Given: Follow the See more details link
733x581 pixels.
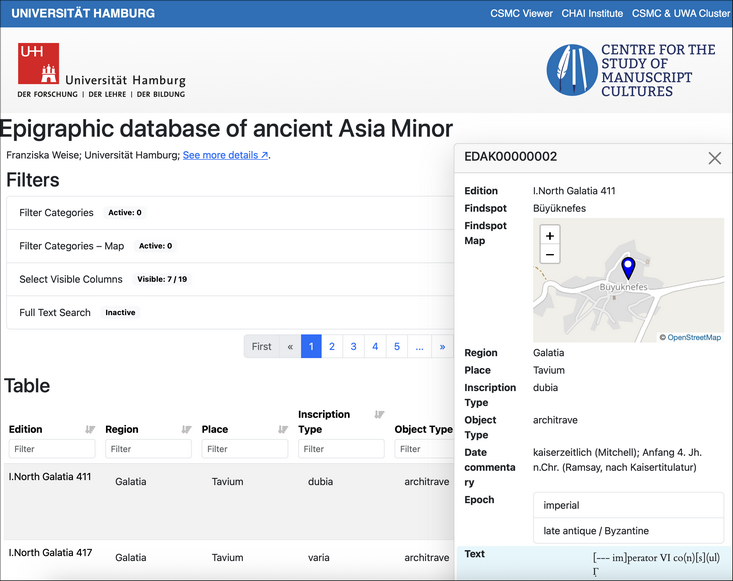Looking at the screenshot, I should point(225,155).
